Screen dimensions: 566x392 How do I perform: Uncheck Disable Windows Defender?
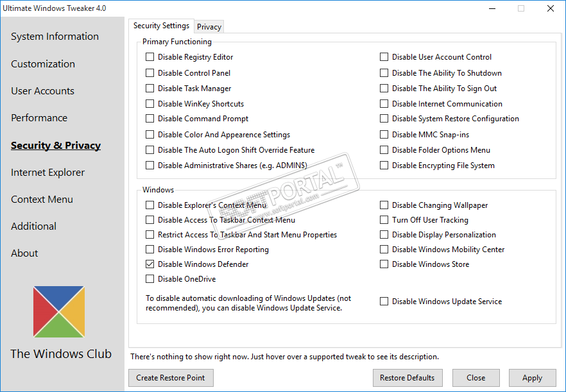150,264
